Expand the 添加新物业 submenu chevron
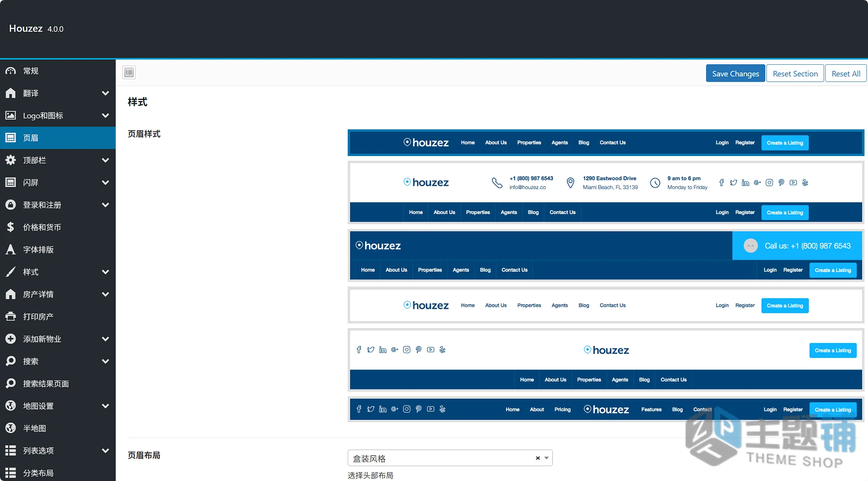Viewport: 868px width, 481px height. tap(105, 339)
